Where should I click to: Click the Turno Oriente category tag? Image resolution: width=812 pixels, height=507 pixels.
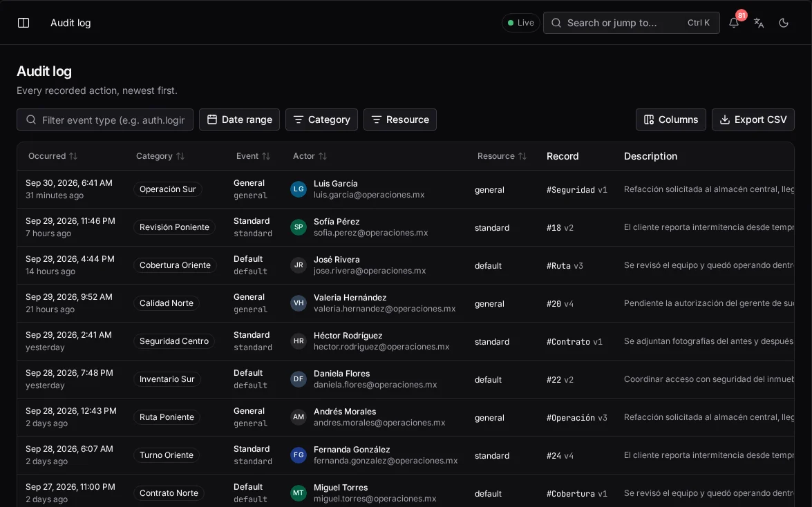167,455
